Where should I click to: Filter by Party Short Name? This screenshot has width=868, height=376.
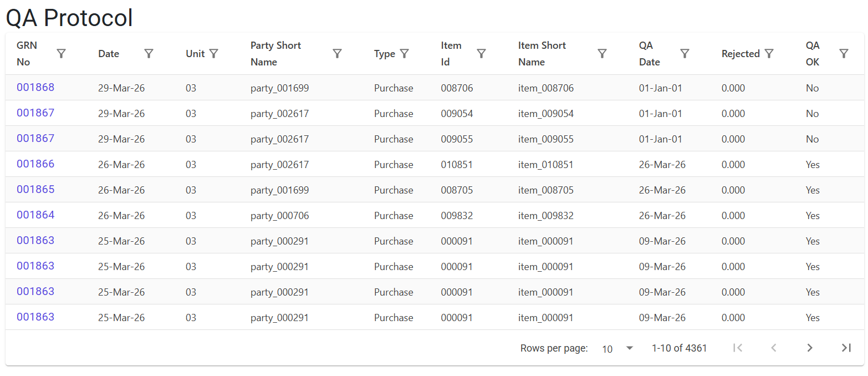[x=337, y=54]
